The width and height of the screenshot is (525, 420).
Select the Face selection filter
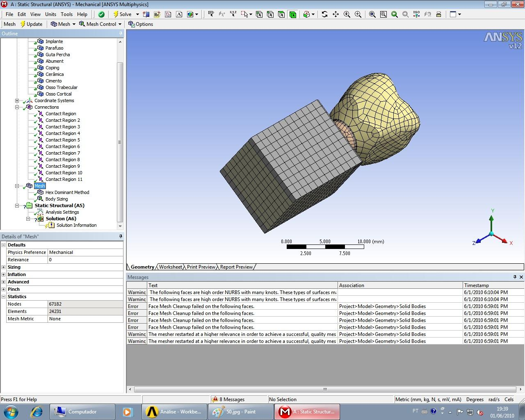pos(281,14)
